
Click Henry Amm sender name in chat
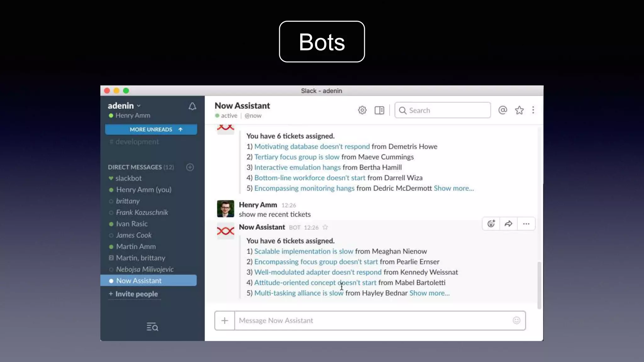258,205
